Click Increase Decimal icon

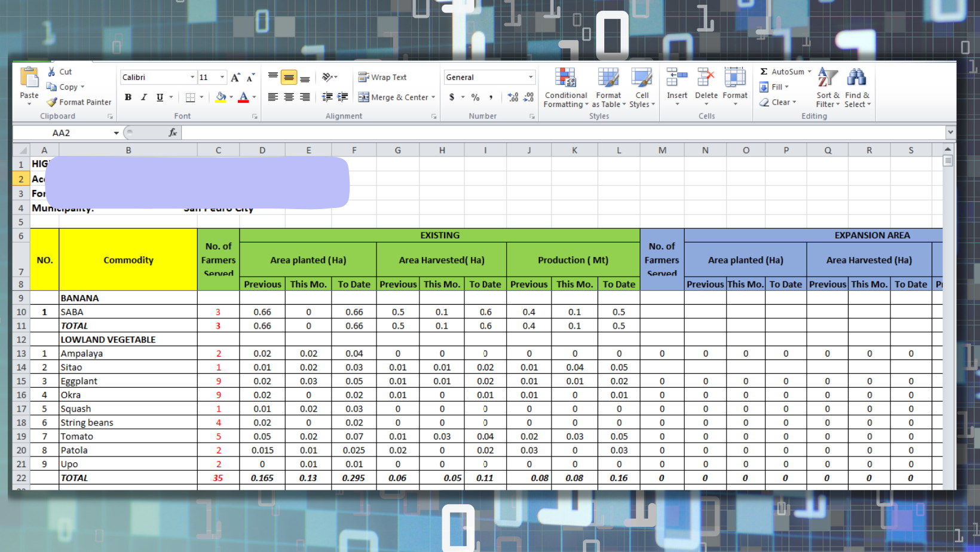pos(513,97)
